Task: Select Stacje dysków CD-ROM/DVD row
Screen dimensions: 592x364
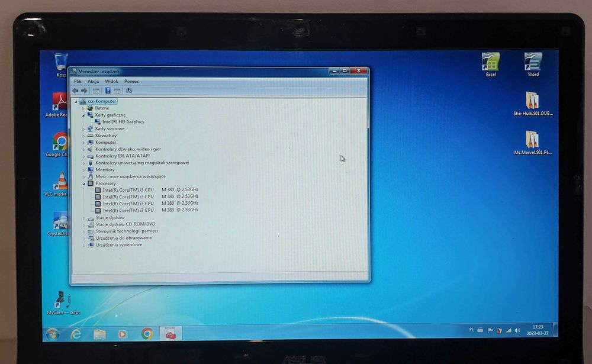Action: pyautogui.click(x=126, y=224)
